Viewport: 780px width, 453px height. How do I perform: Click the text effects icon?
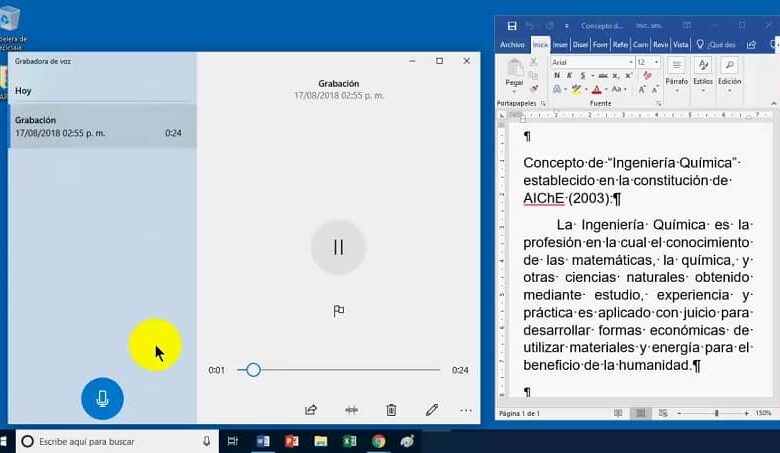557,90
